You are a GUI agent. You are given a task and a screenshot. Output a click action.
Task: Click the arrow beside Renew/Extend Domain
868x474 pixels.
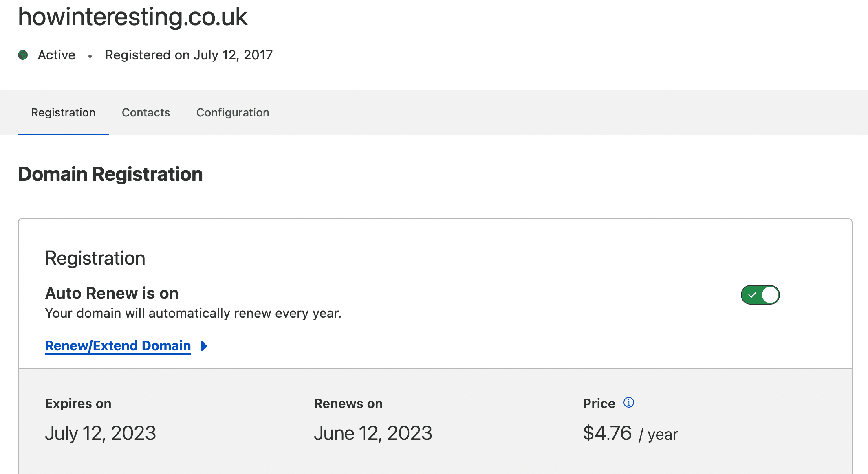[204, 346]
